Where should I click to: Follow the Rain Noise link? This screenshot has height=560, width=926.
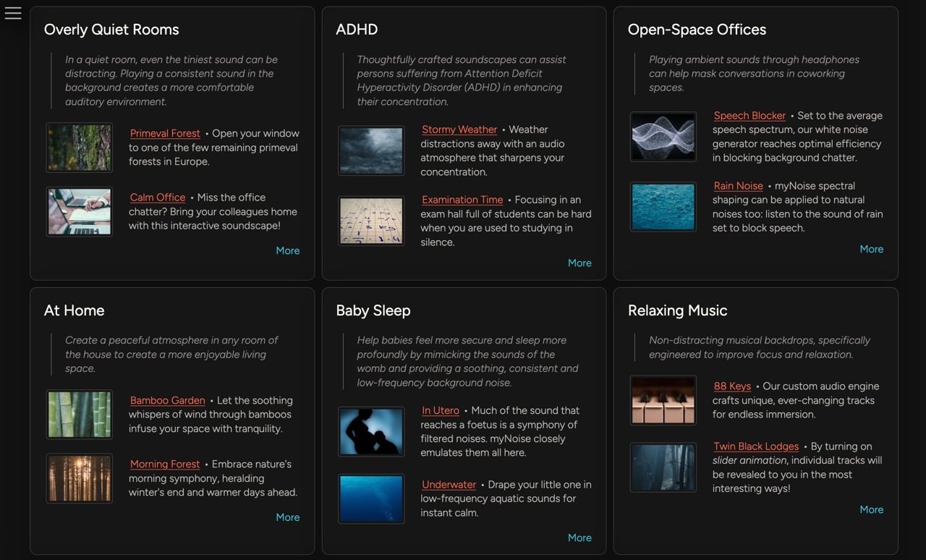(738, 186)
